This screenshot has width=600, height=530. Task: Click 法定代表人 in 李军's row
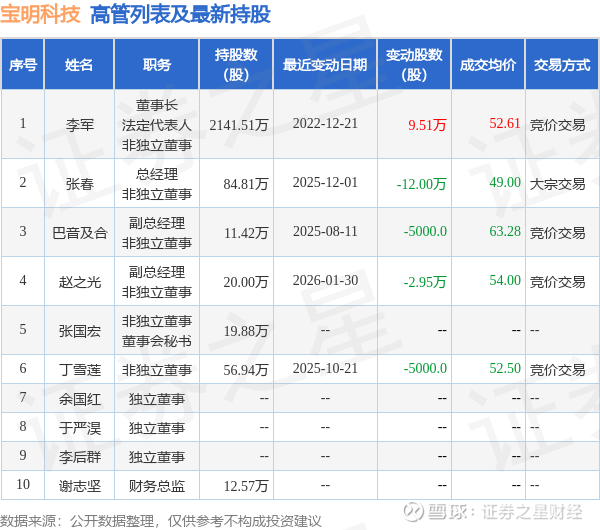click(157, 125)
